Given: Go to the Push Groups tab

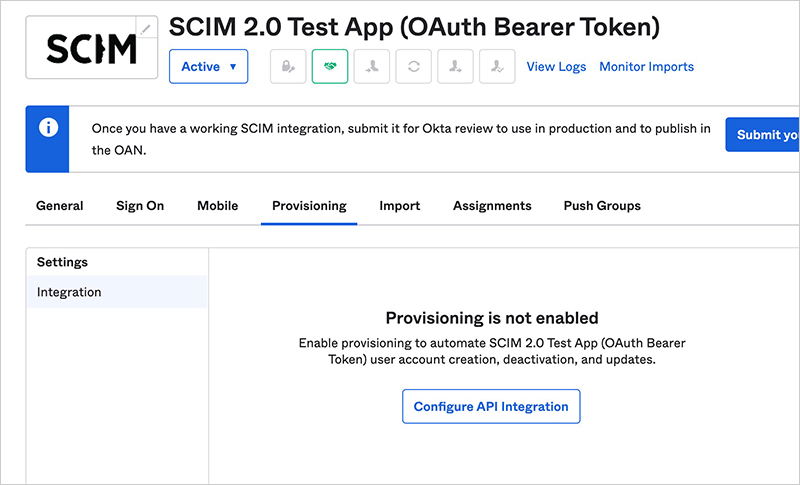Looking at the screenshot, I should [602, 206].
